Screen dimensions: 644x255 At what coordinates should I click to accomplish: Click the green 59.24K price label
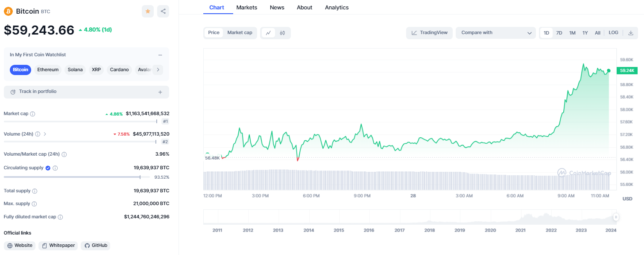(x=627, y=70)
